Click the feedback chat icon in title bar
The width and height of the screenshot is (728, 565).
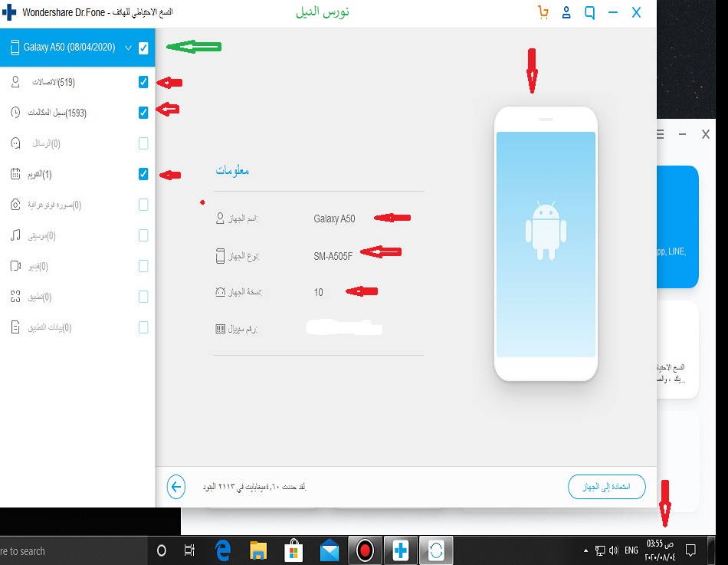pos(589,13)
